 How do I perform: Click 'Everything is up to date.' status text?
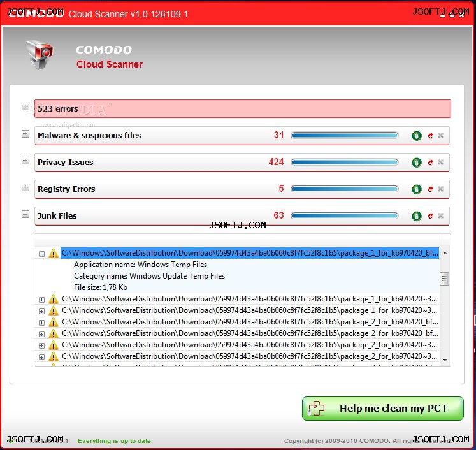(x=115, y=441)
